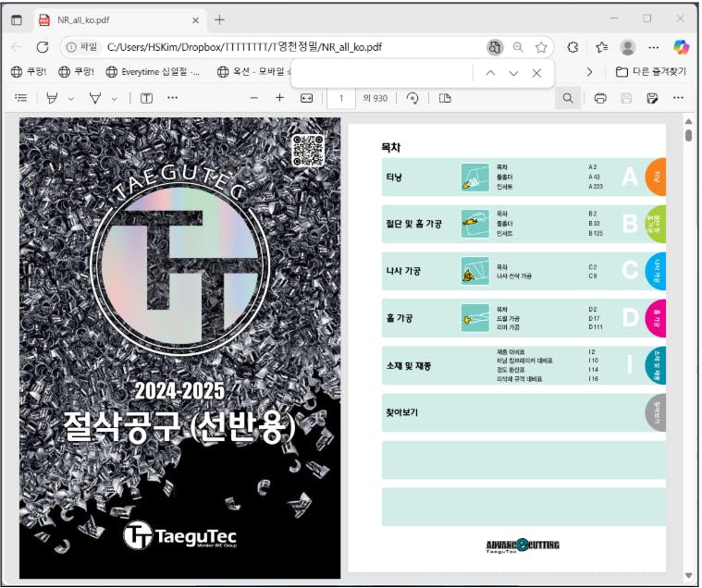The height and width of the screenshot is (588, 702).
Task: Click the find text input field
Action: (x=383, y=73)
